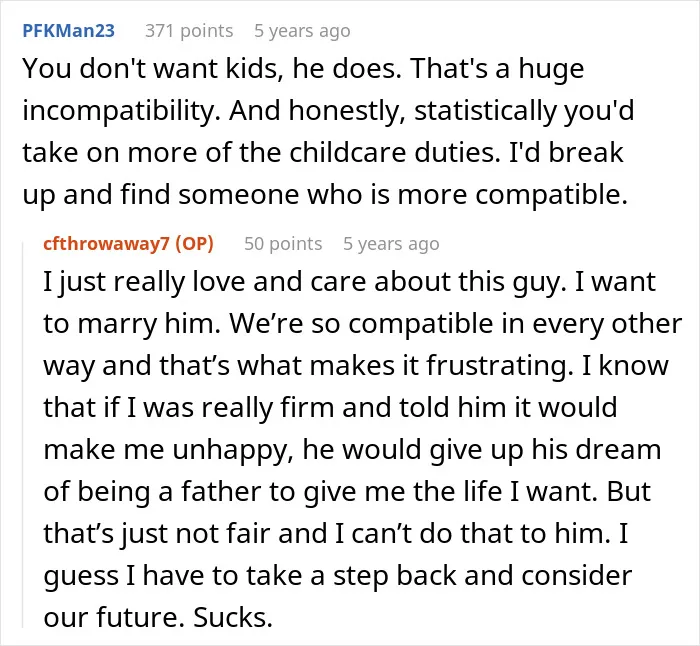Click the line "up and find someone who is more compatible"
This screenshot has width=700, height=646.
click(x=325, y=195)
